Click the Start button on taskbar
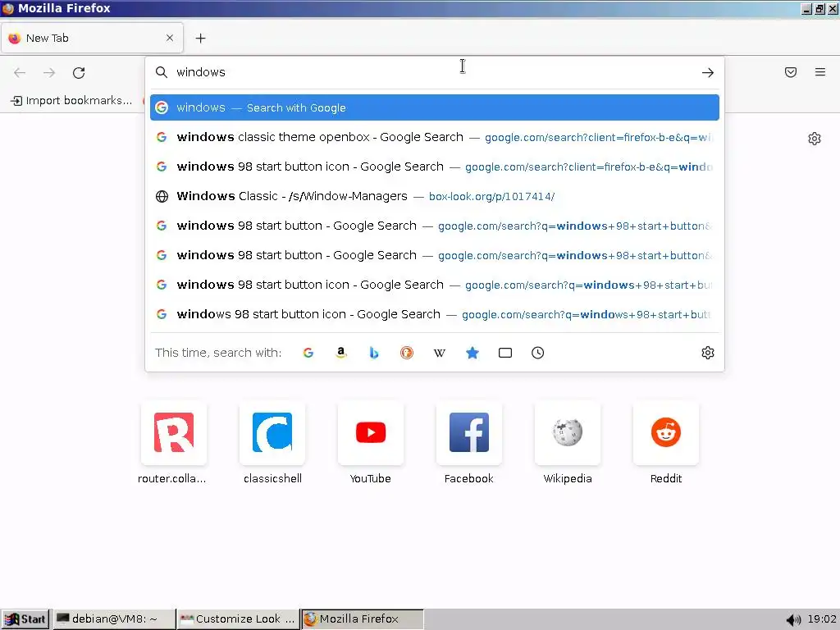 tap(25, 619)
